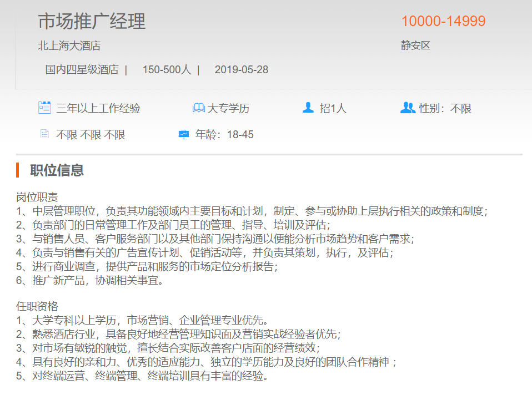Viewport: 532px width, 400px height.
Task: Click the 年龄：18-45 requirement text
Action: pos(224,134)
